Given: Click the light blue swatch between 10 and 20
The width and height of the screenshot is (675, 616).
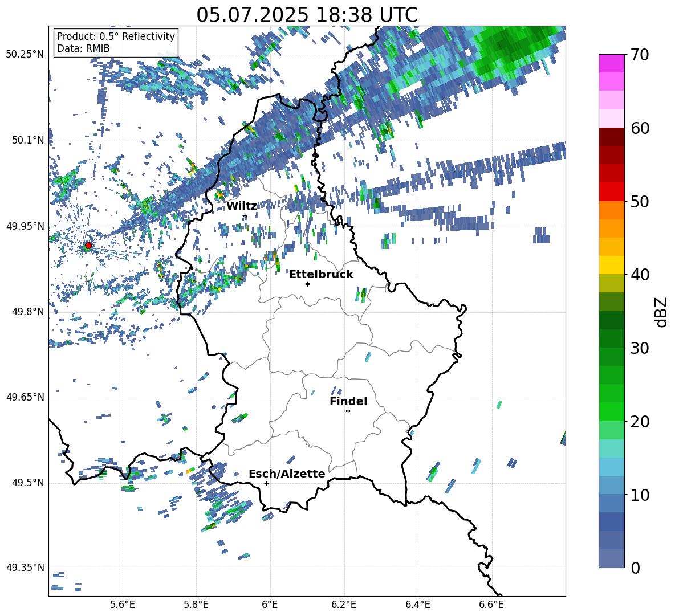Looking at the screenshot, I should point(611,467).
